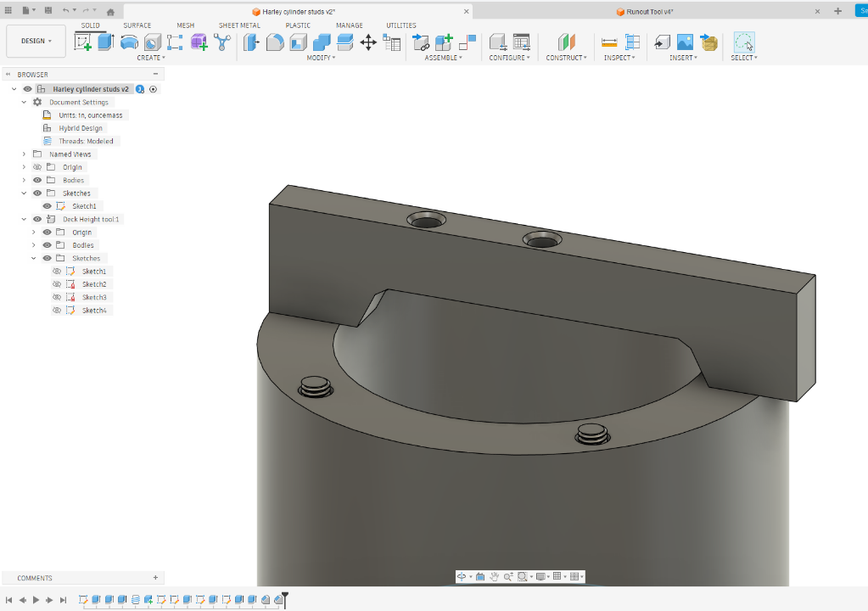868x611 pixels.
Task: Click the Pan hand icon in navigation bar
Action: tap(494, 576)
